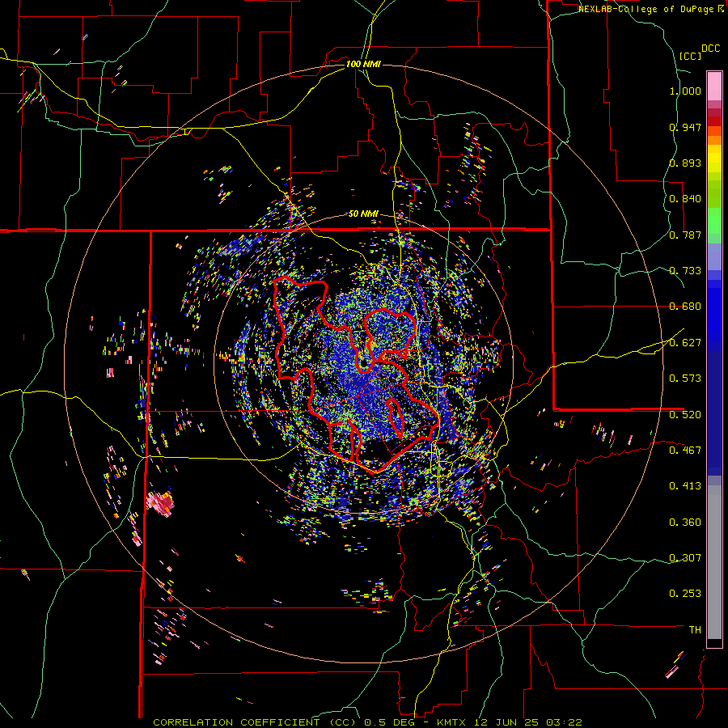Screen dimensions: 728x728
Task: Click the pink and red echo cluster
Action: (x=161, y=502)
